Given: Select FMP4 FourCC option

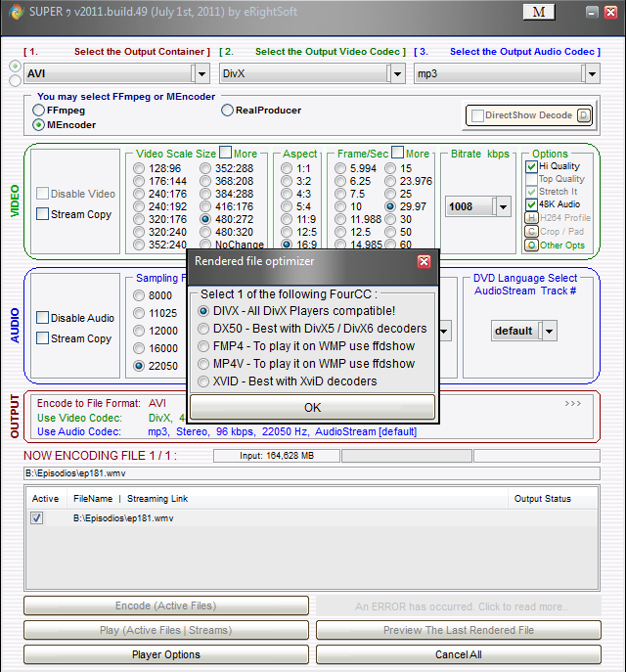Looking at the screenshot, I should point(203,346).
